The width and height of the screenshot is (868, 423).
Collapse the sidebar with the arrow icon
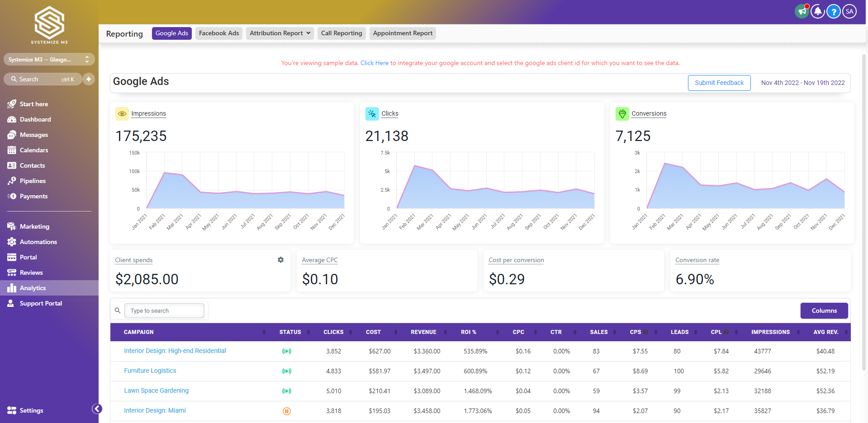pos(97,409)
